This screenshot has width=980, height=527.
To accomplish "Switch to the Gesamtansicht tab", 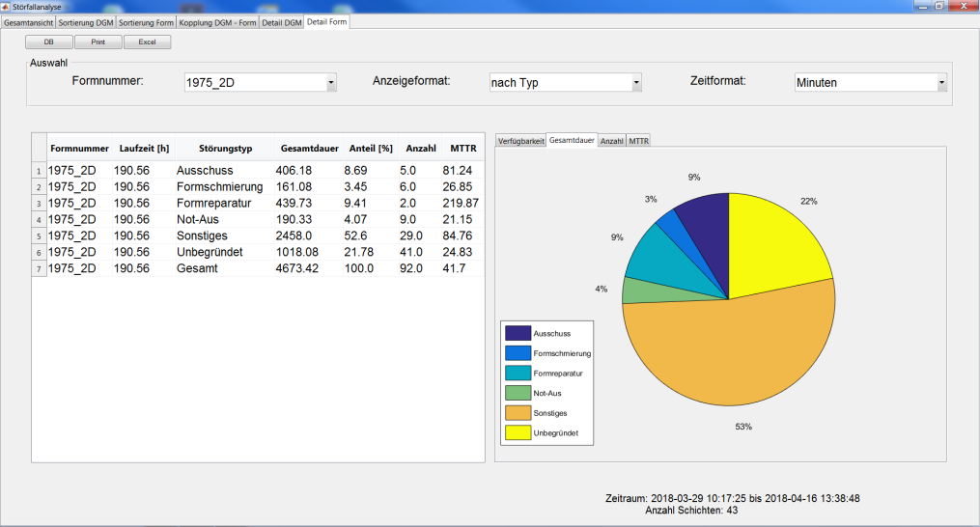I will point(28,22).
